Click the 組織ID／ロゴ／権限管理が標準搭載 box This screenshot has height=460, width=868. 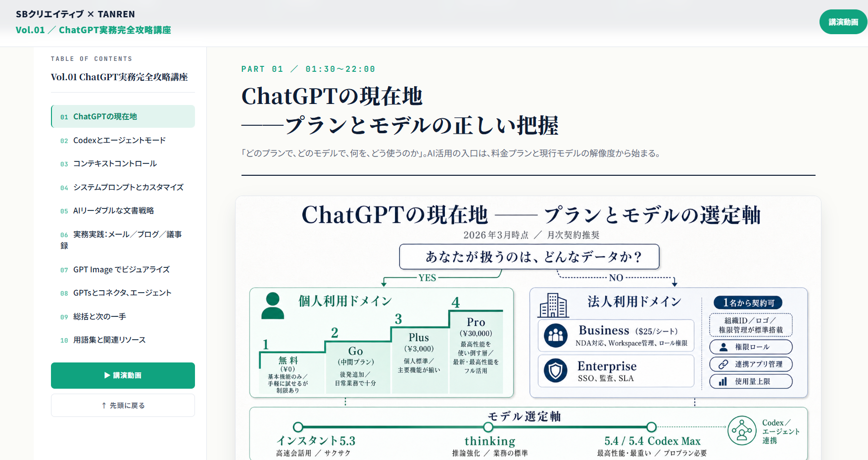(751, 325)
